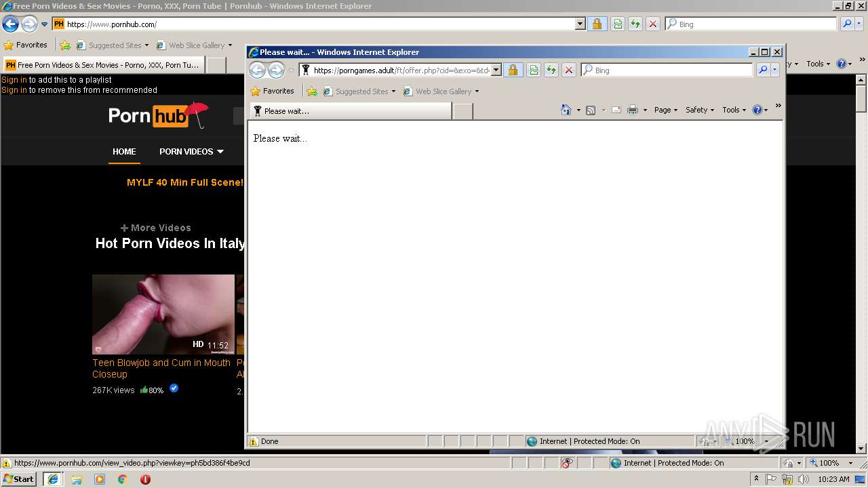Go forward in the main IE window
Viewport: 868px width, 488px height.
(x=28, y=24)
